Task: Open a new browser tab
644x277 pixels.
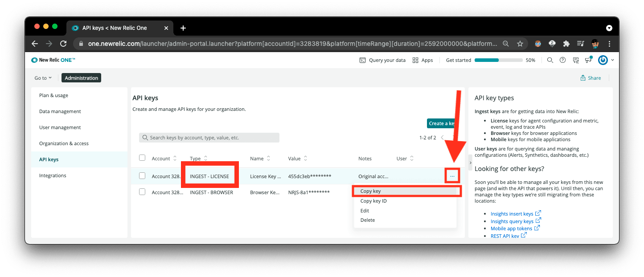Action: click(x=183, y=28)
